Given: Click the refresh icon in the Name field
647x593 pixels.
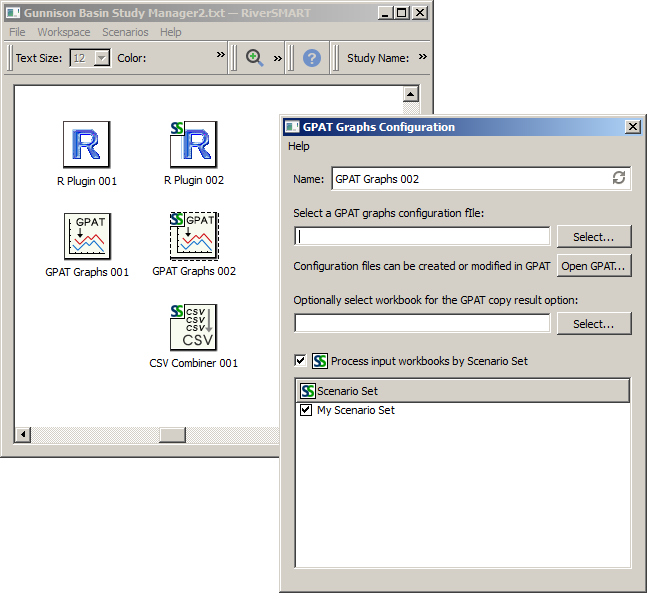Looking at the screenshot, I should click(x=619, y=178).
